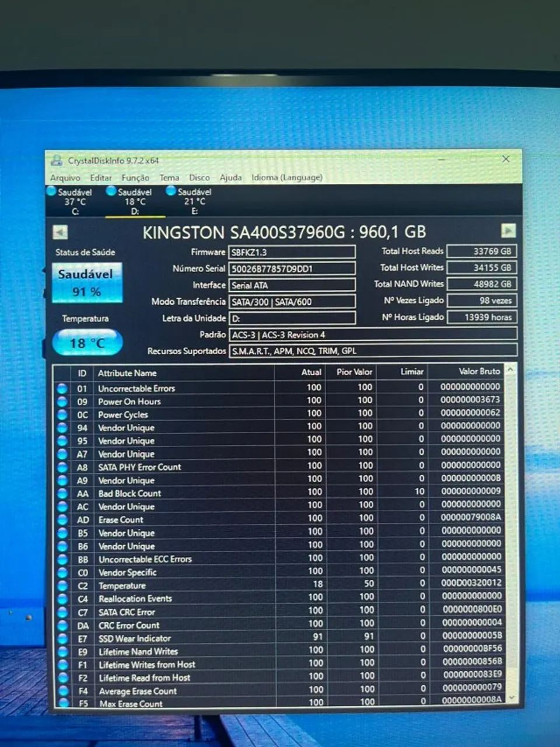Click the Firmware field SBFKZ1.3
The height and width of the screenshot is (747, 560).
click(292, 252)
